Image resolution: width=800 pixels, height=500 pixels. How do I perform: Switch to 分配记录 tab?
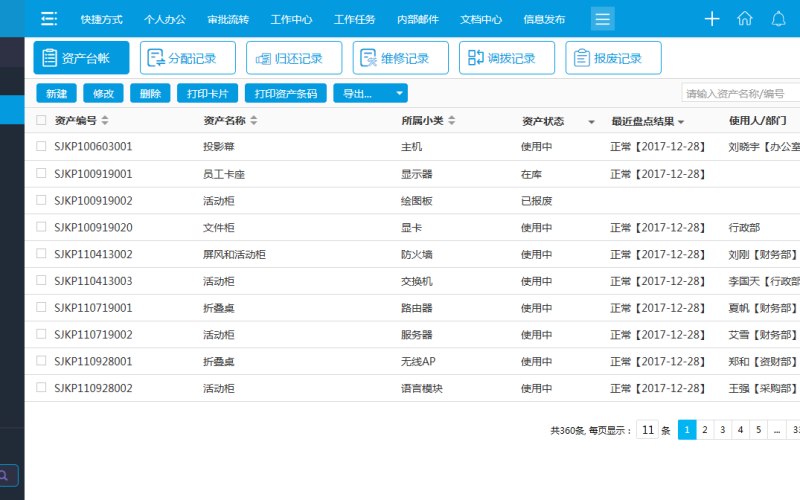188,58
